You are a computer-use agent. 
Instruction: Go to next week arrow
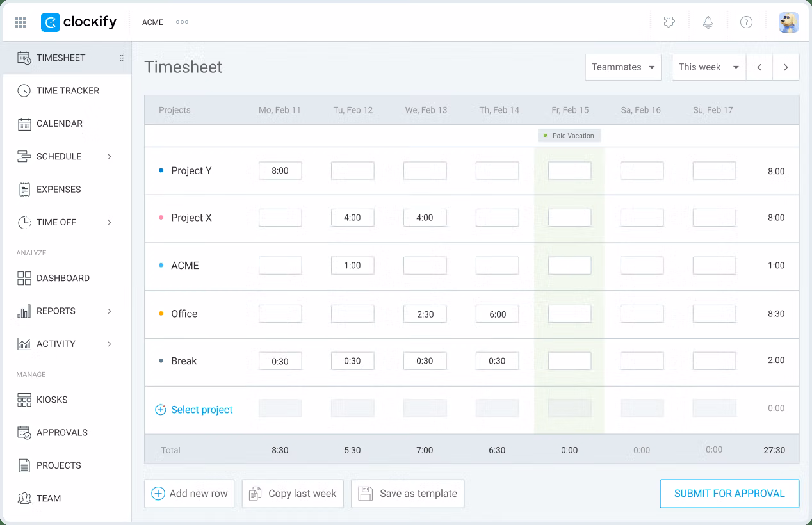(786, 67)
